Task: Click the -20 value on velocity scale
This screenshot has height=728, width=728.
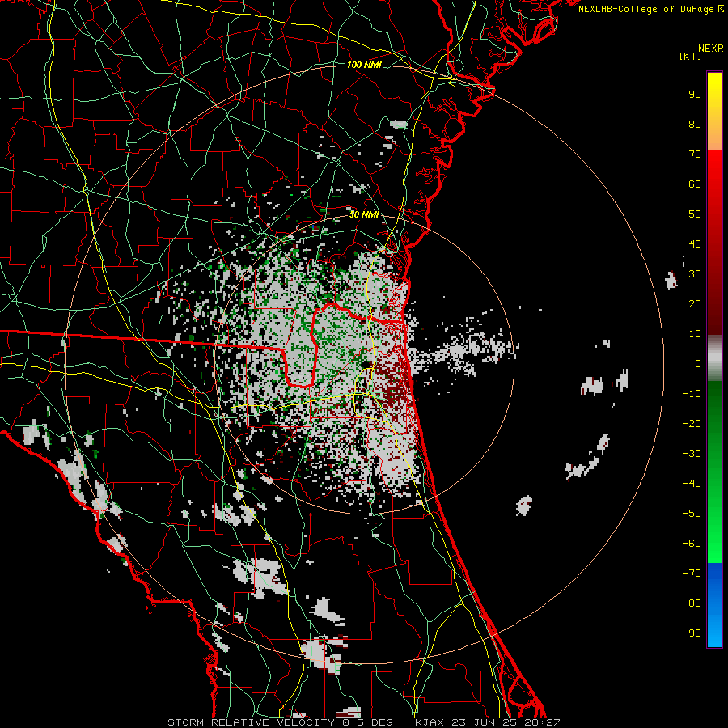Action: click(692, 424)
